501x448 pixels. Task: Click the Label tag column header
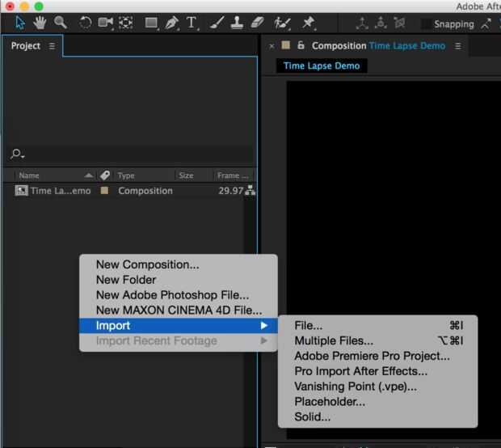[105, 175]
